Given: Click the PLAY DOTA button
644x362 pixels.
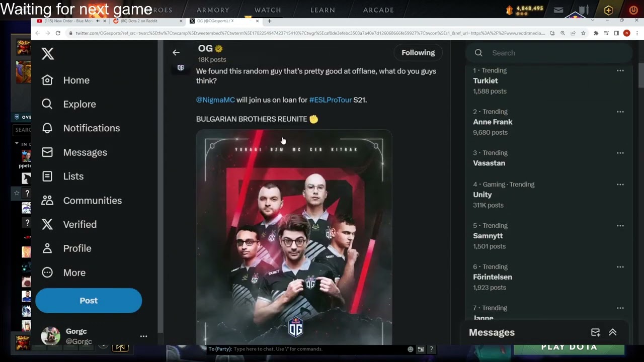Looking at the screenshot, I should (569, 348).
